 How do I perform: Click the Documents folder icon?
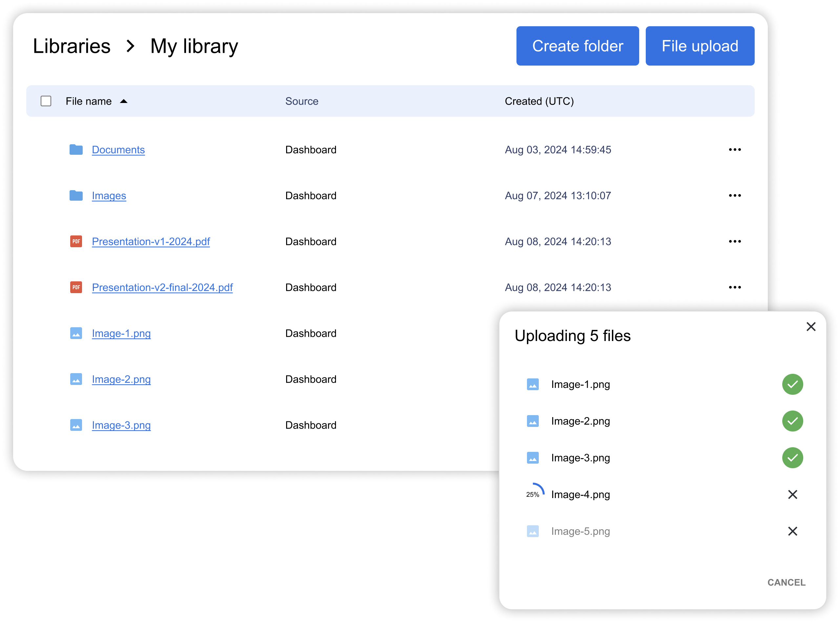(x=76, y=150)
